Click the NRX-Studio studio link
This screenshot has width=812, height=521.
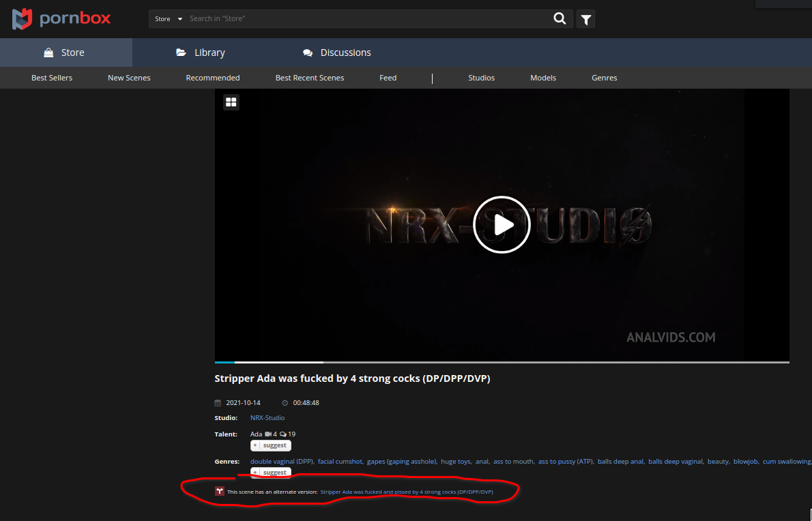coord(267,417)
